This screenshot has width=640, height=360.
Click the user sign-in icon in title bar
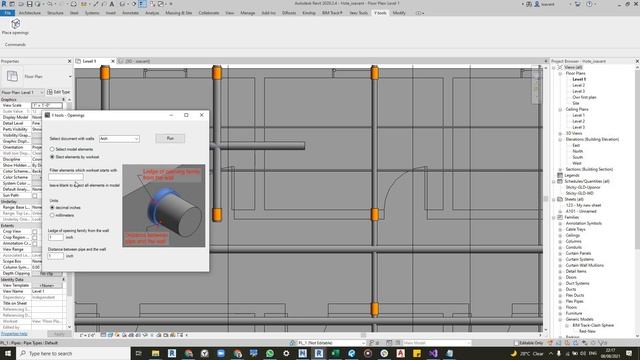537,4
